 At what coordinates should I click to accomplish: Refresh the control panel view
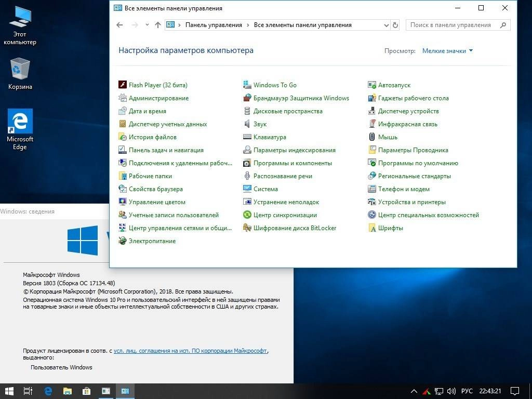pos(395,25)
